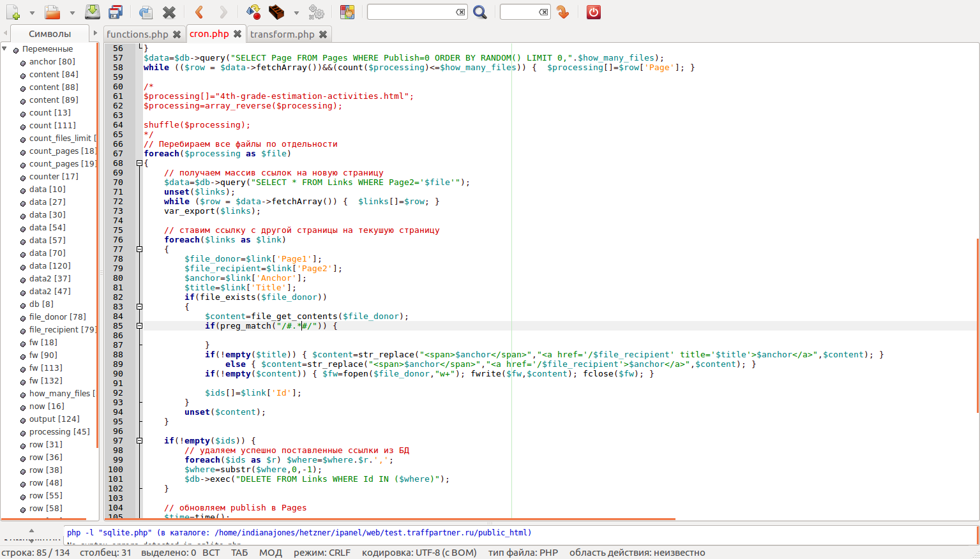Switch to the functions.php tab
Viewport: 980px width, 559px height.
(137, 34)
